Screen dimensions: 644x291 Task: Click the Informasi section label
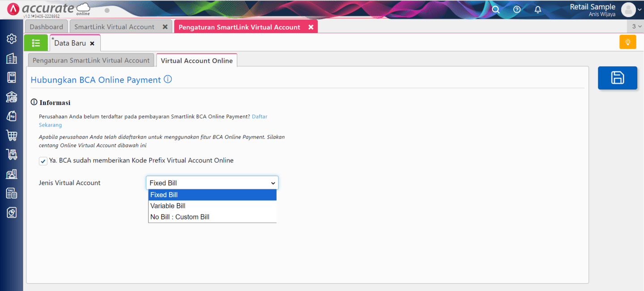(55, 103)
